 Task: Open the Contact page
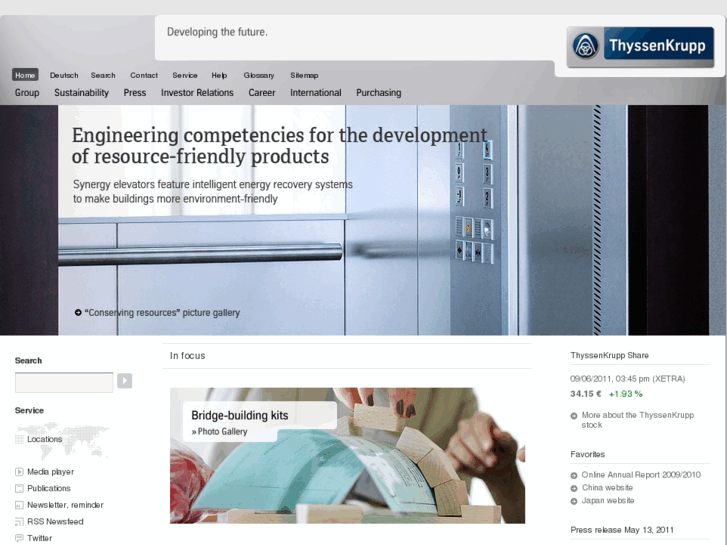tap(144, 75)
